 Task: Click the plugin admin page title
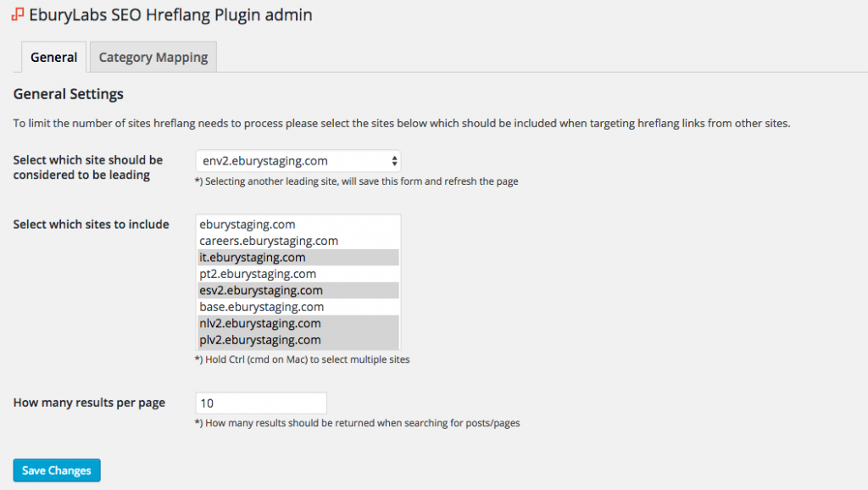[170, 14]
